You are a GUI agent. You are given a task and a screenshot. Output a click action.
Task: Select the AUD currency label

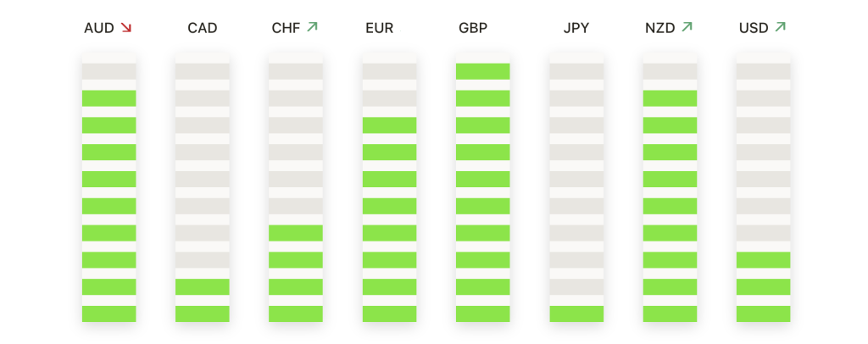click(99, 28)
